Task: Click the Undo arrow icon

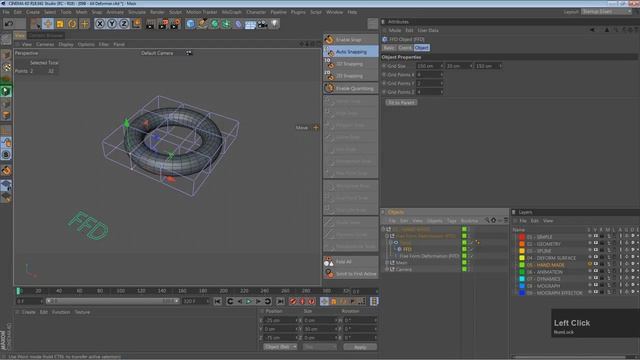Action: click(x=9, y=24)
